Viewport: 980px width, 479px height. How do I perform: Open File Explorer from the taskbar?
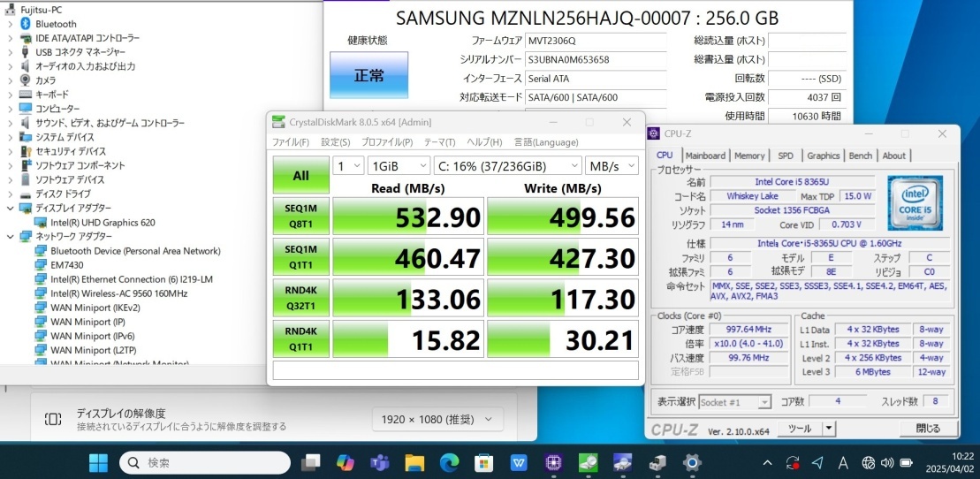click(x=414, y=463)
